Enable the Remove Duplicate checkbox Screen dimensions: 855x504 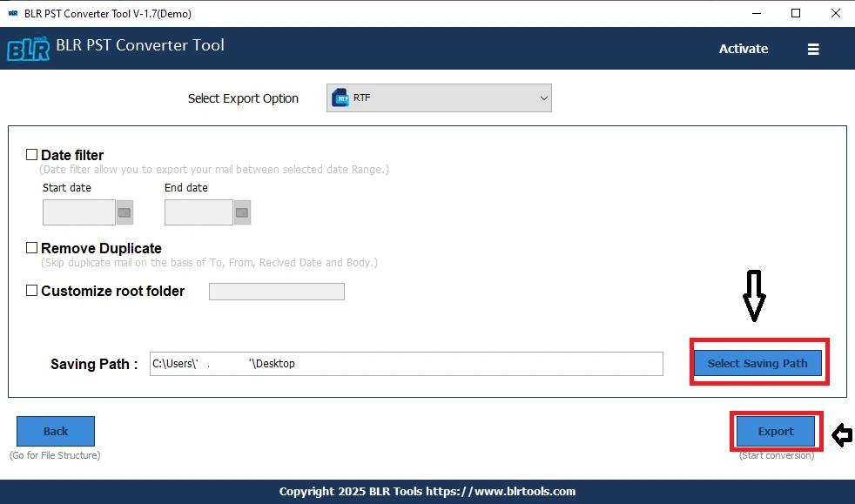pos(31,247)
